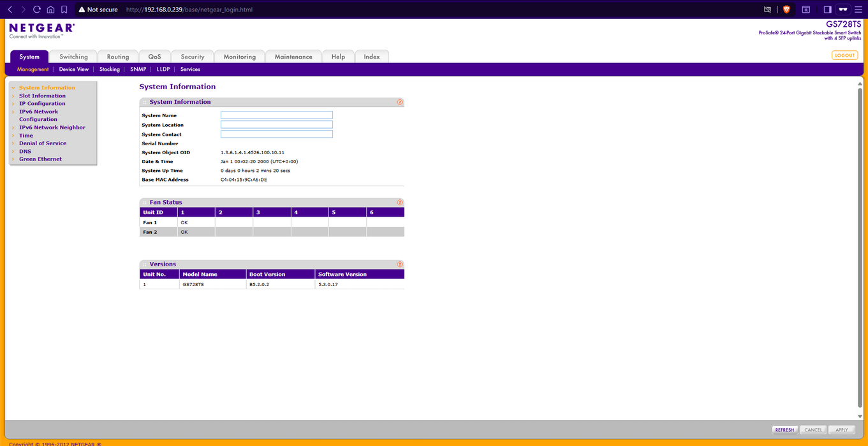868x446 pixels.
Task: Toggle the browser sidebar panel icon
Action: tap(827, 10)
